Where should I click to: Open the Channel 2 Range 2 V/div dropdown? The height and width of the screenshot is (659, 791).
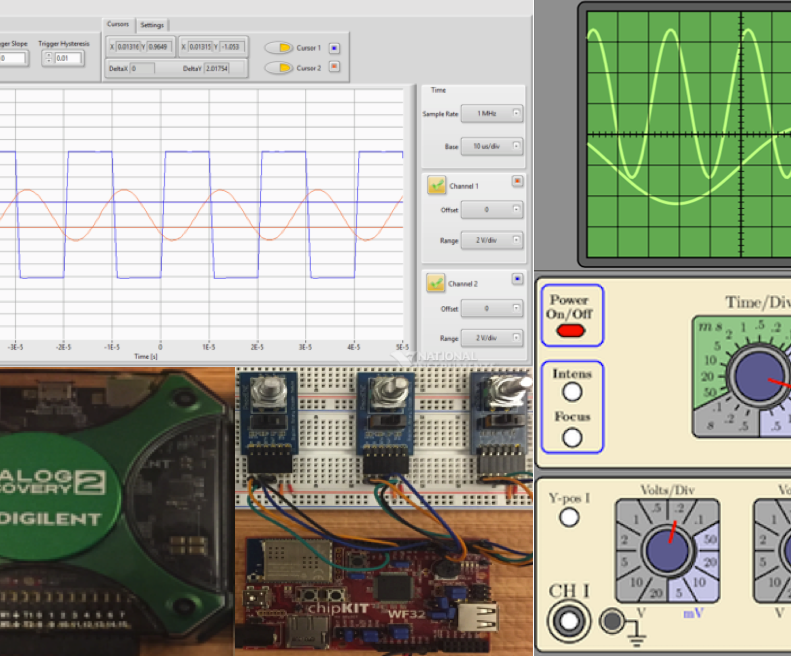pyautogui.click(x=491, y=338)
